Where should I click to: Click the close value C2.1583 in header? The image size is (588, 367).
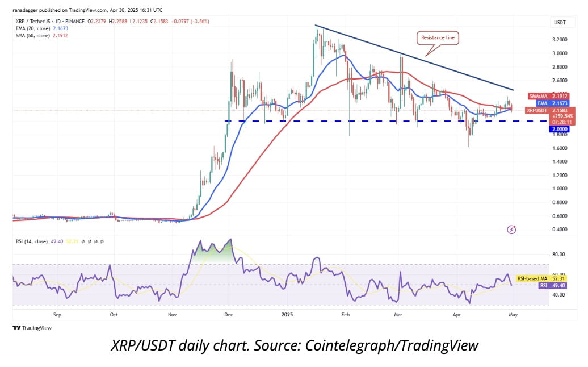[159, 22]
